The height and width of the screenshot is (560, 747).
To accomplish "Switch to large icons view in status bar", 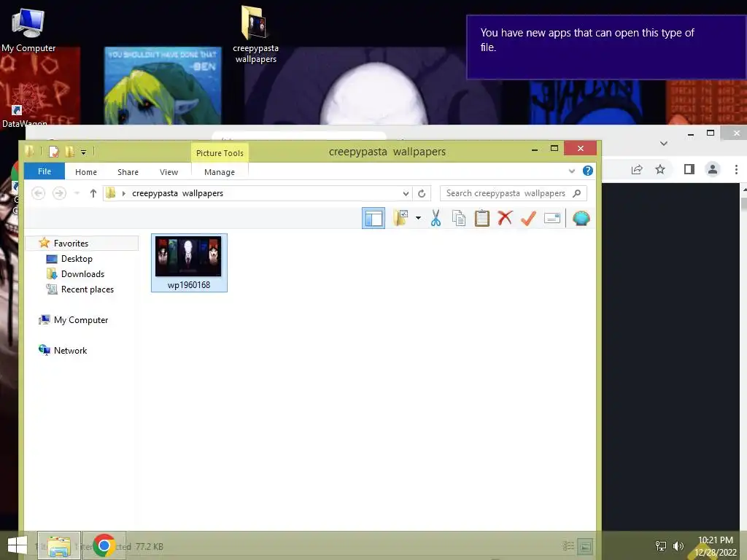I will coord(586,545).
